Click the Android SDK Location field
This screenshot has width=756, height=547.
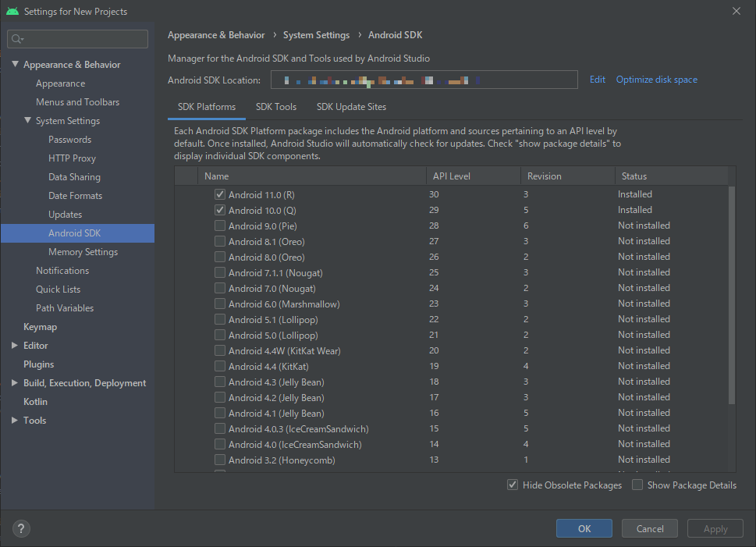click(424, 80)
